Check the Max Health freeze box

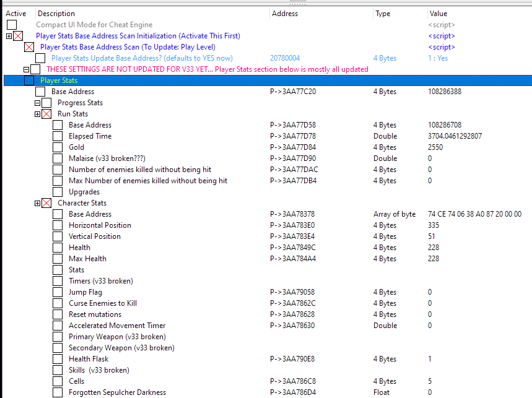58,259
